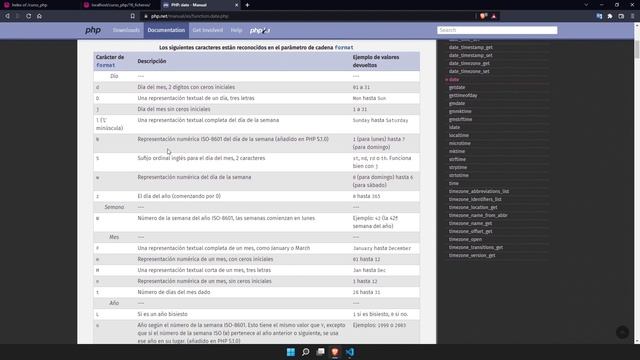Click the page vertical scrollbar thumb
The image size is (640, 360).
point(637,49)
